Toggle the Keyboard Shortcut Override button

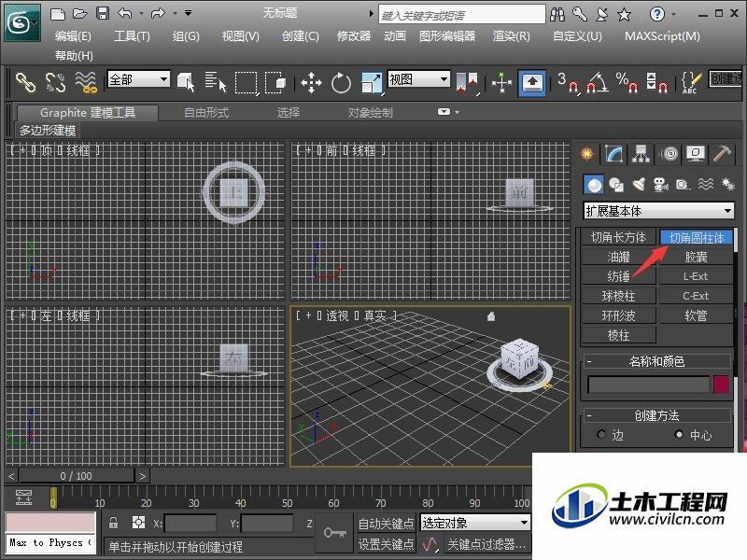tap(532, 83)
